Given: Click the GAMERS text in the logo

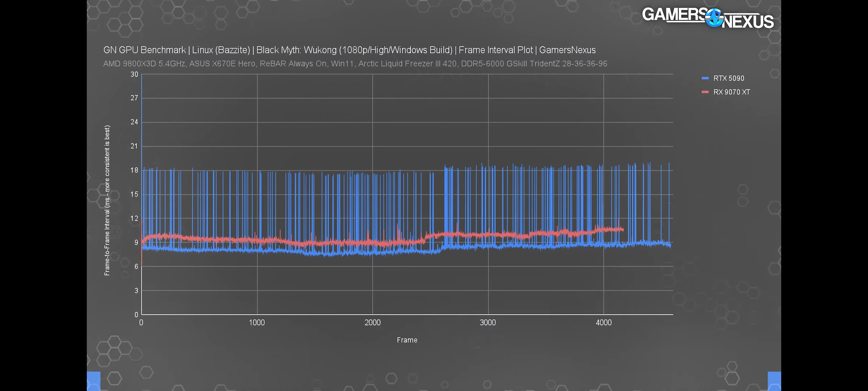Looking at the screenshot, I should [674, 14].
